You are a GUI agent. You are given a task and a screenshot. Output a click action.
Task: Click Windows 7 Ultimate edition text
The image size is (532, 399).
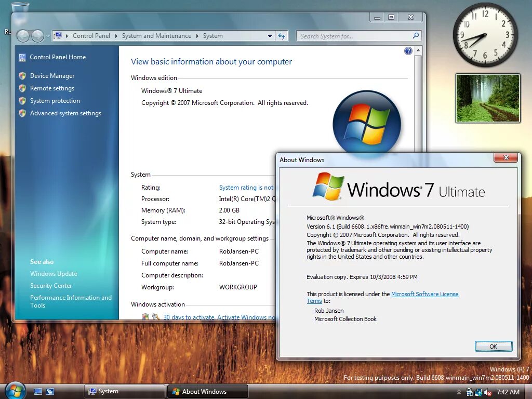click(171, 90)
